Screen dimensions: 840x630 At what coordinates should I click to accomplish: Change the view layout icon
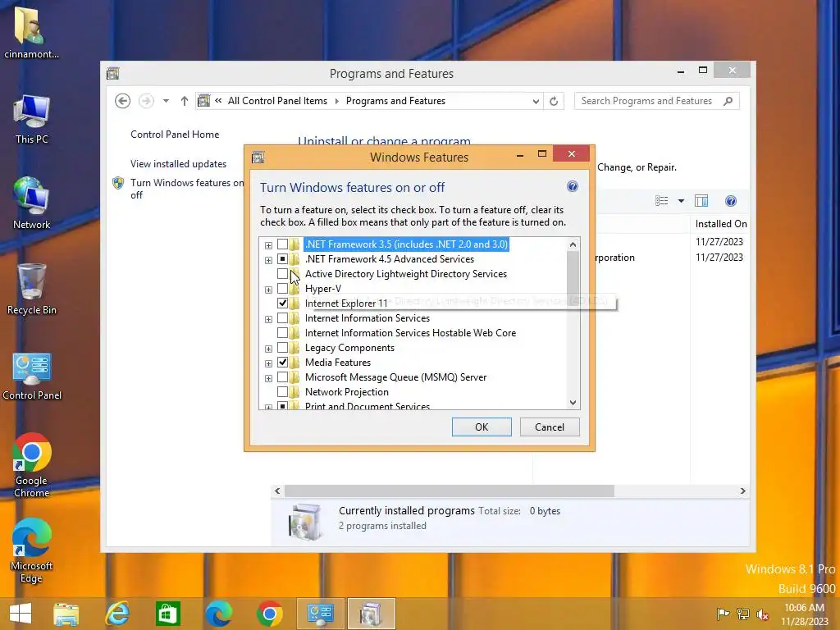(662, 201)
